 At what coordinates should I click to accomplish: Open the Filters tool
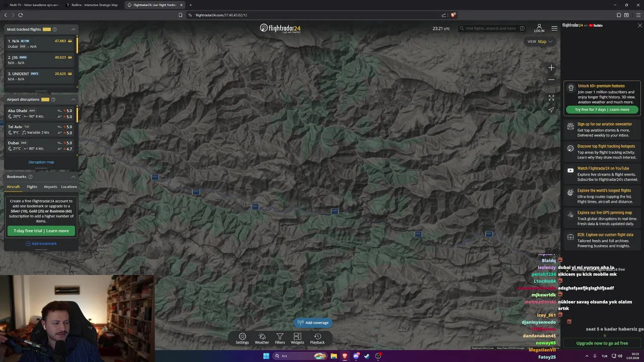coord(280,339)
